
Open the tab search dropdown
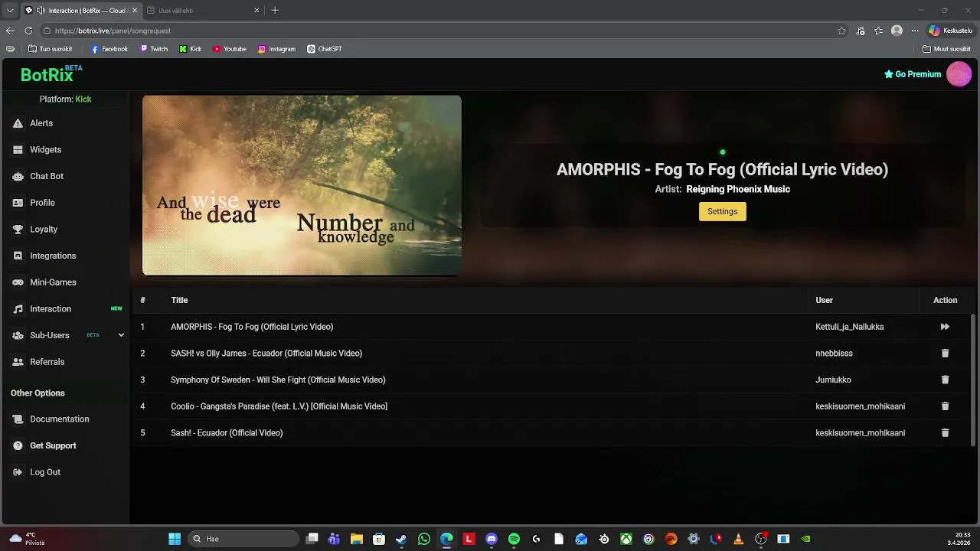click(10, 11)
